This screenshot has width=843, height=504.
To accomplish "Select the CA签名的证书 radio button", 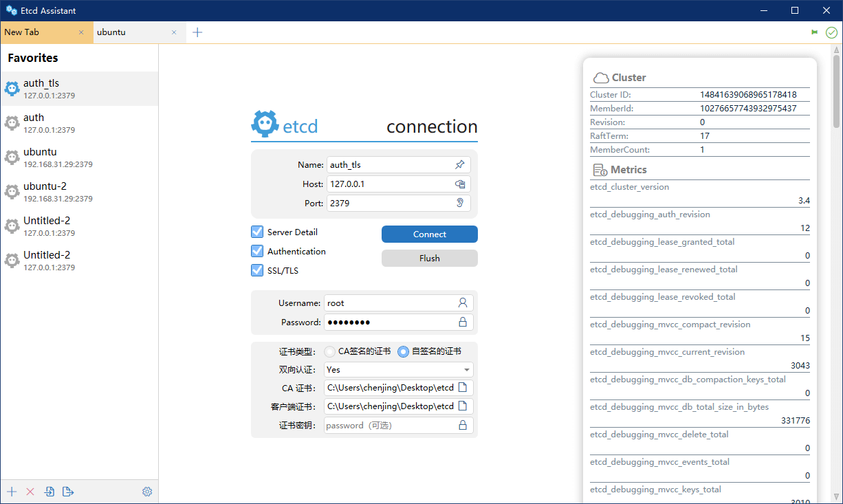I will pos(330,351).
